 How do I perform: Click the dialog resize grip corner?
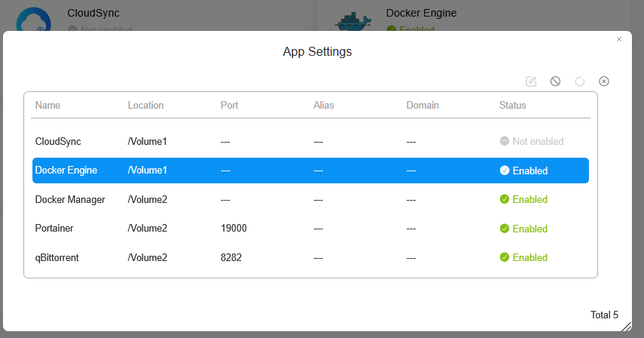point(626,327)
